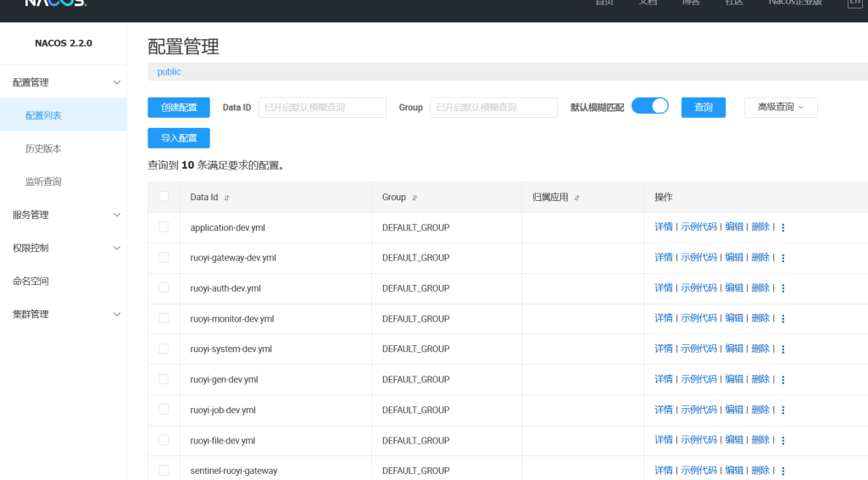868x480 pixels.
Task: Open more actions menu for ruoyi-auth-dev.yml
Action: pyautogui.click(x=782, y=288)
